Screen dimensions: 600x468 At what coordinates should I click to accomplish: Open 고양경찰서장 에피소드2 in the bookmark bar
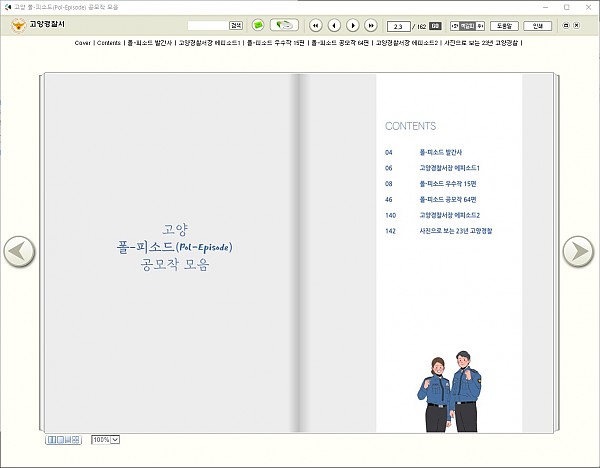(x=406, y=43)
